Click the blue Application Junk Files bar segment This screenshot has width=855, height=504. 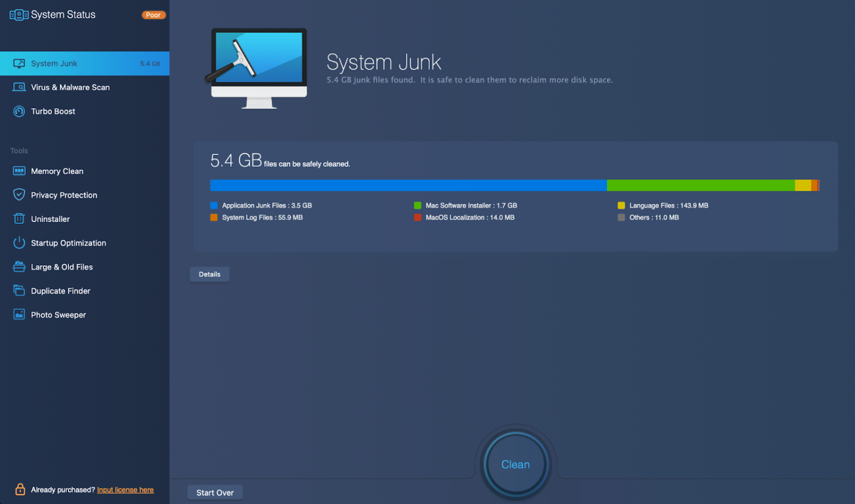(x=408, y=185)
